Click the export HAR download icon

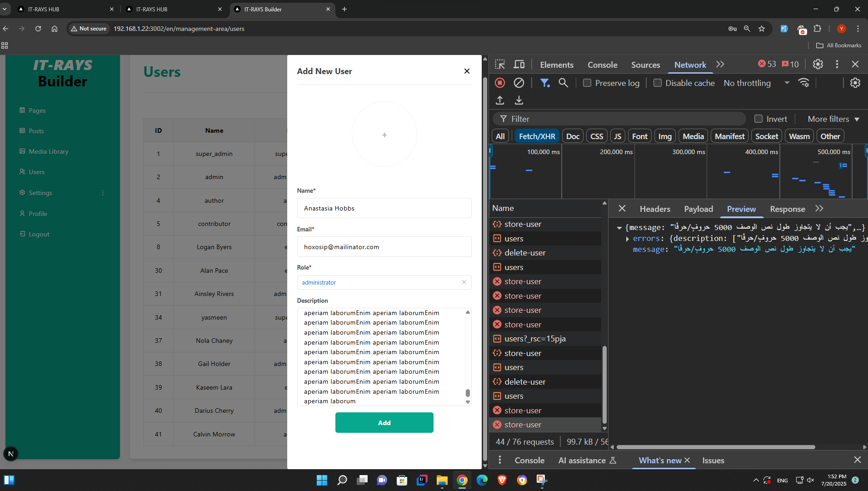coord(519,100)
